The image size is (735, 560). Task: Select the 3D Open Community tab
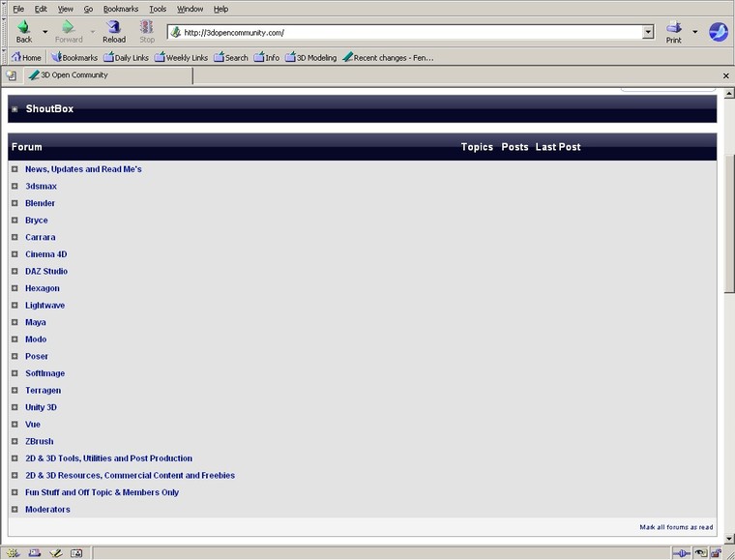click(107, 75)
